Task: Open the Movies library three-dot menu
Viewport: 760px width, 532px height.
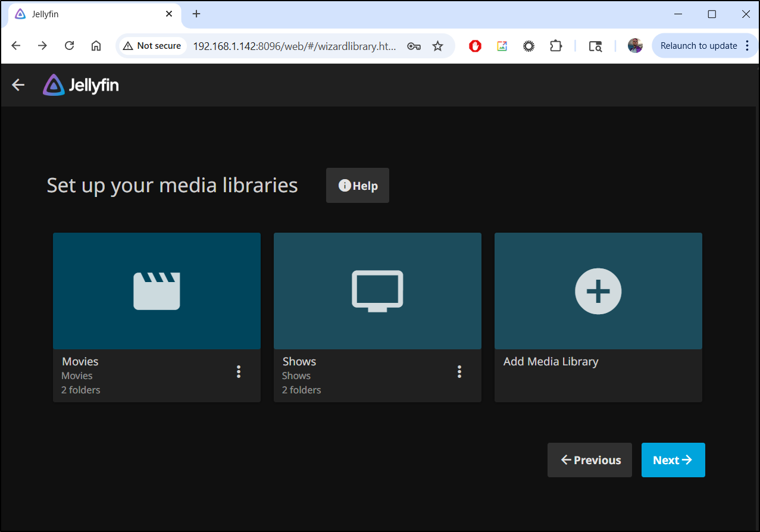Action: (239, 372)
